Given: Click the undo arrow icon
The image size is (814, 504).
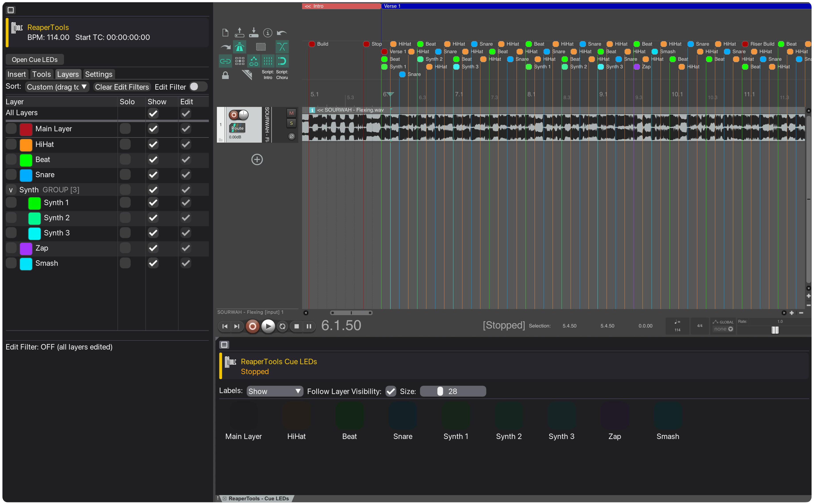Looking at the screenshot, I should point(282,33).
